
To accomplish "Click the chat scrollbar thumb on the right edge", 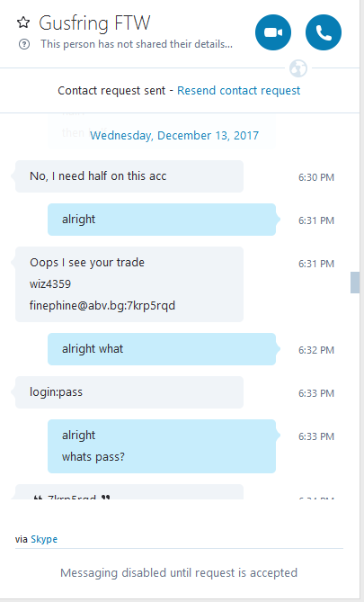I will (x=354, y=283).
